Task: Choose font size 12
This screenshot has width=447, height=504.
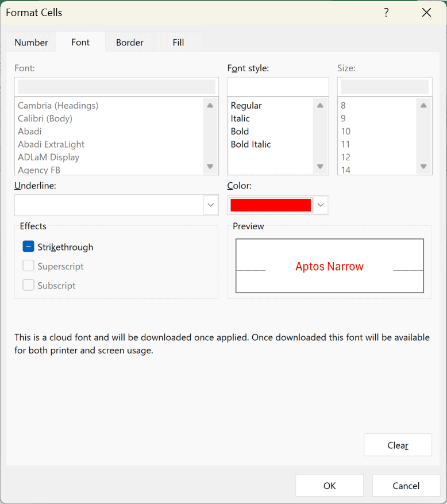Action: point(345,157)
